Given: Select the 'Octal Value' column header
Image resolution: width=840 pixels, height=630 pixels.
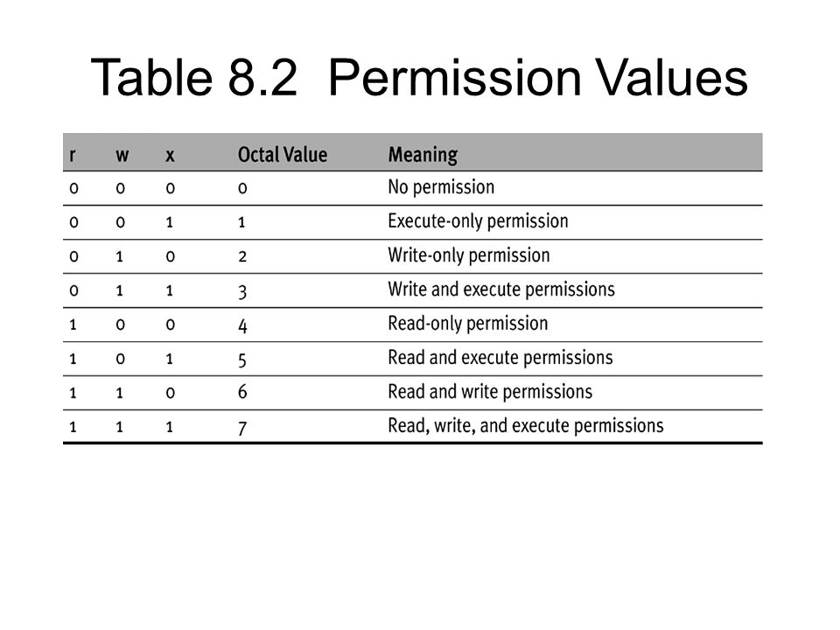Looking at the screenshot, I should 283,155.
